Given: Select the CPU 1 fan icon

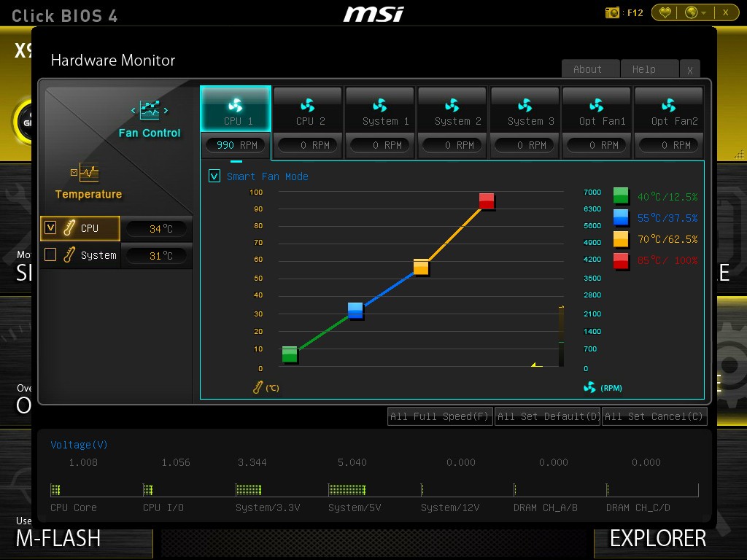Looking at the screenshot, I should (x=235, y=106).
